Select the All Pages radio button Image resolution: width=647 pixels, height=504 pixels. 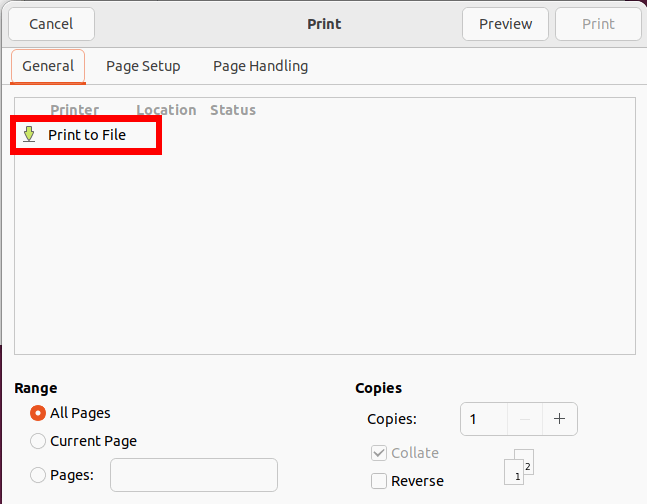(x=38, y=413)
